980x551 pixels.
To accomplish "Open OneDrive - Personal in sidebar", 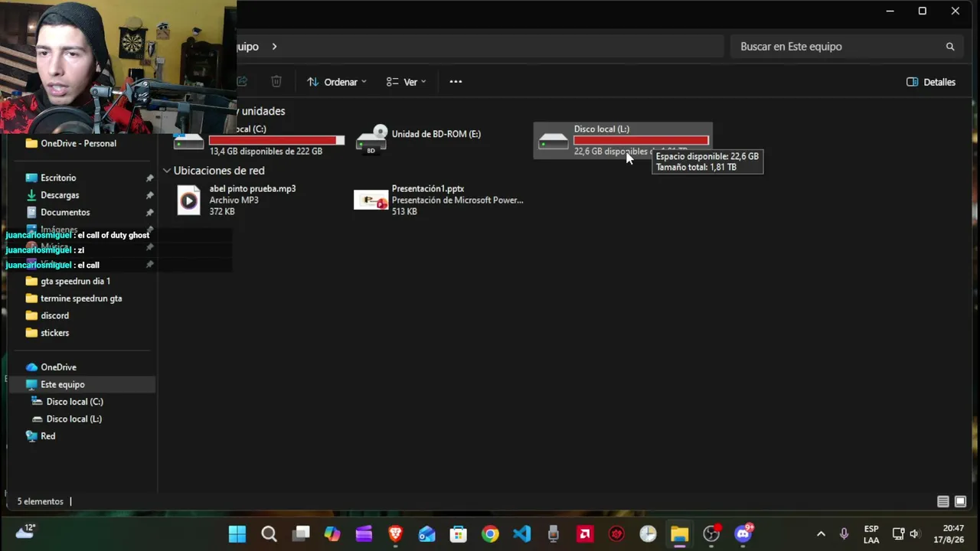I will pos(78,143).
